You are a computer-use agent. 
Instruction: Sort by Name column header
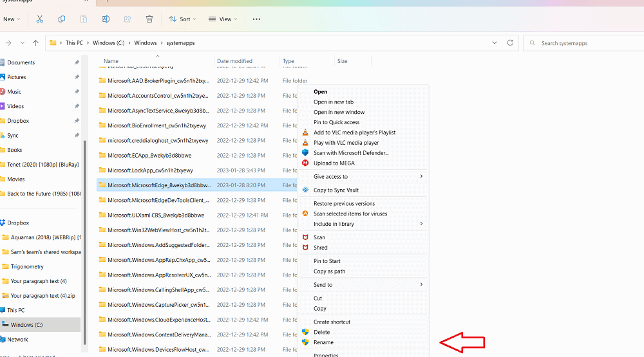[111, 60]
